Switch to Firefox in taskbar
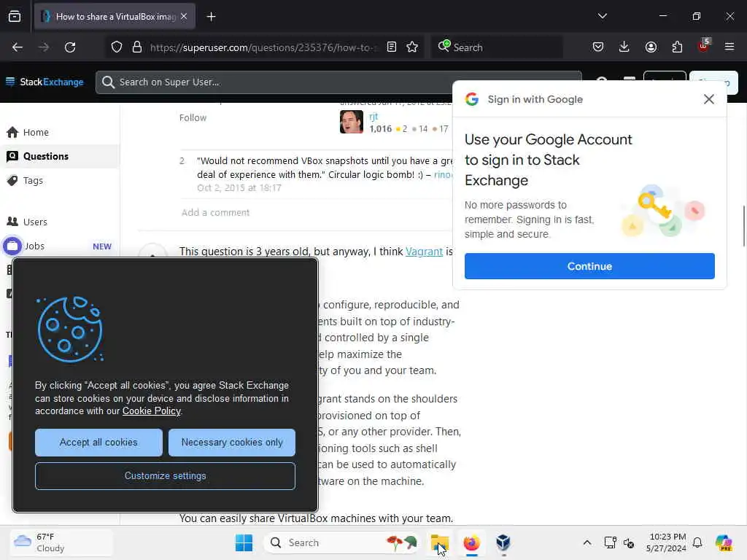 [x=471, y=542]
